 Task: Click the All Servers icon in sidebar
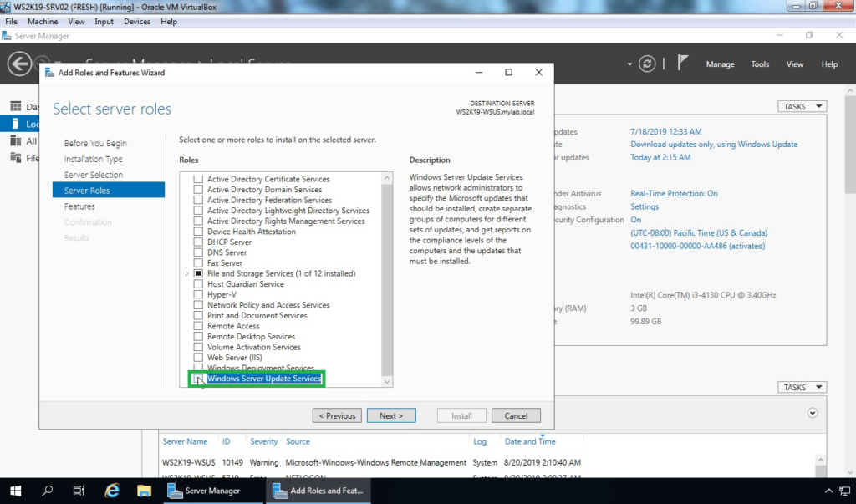click(x=16, y=141)
